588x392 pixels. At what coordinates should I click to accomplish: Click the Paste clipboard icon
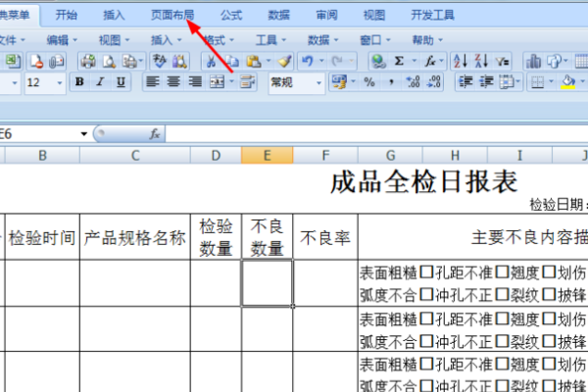[254, 61]
